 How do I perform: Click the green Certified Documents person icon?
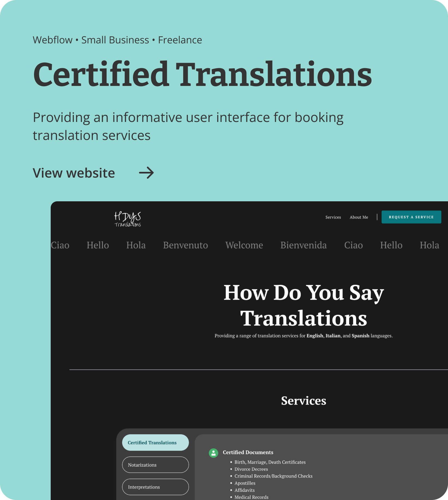click(x=213, y=453)
